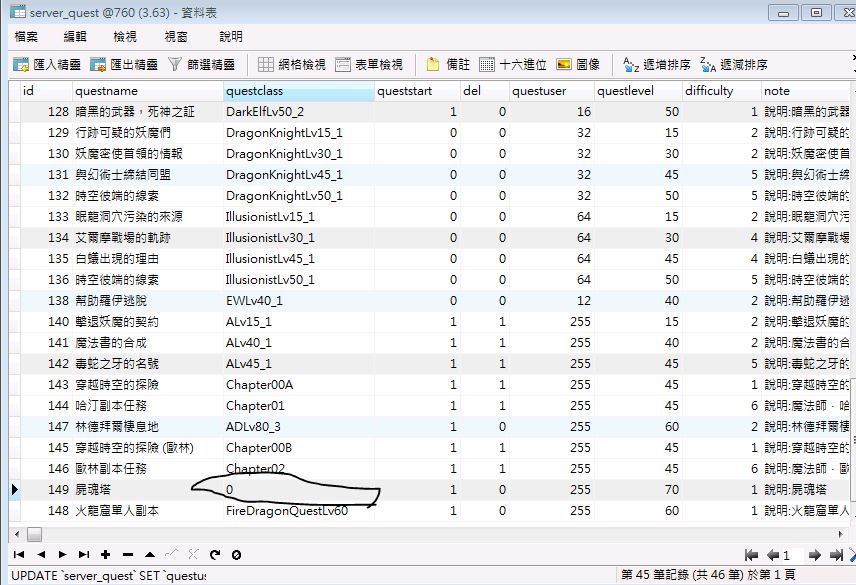Viewport: 856px width, 585px height.
Task: Switch to 網格檢視 grid view
Action: click(x=292, y=64)
